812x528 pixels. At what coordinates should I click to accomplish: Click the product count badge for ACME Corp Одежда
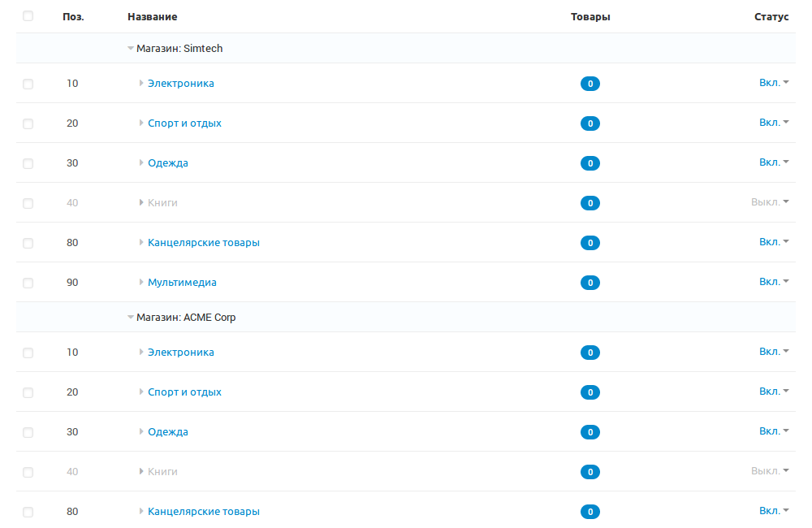tap(590, 432)
